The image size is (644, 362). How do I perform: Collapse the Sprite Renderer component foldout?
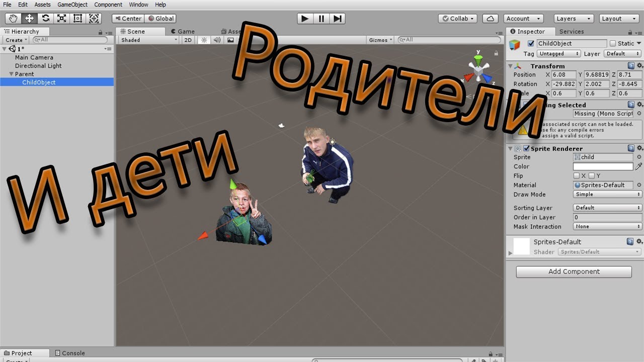coord(510,148)
